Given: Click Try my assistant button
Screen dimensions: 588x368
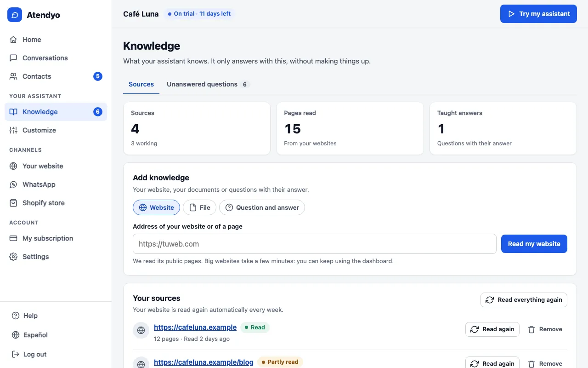Looking at the screenshot, I should pos(538,14).
